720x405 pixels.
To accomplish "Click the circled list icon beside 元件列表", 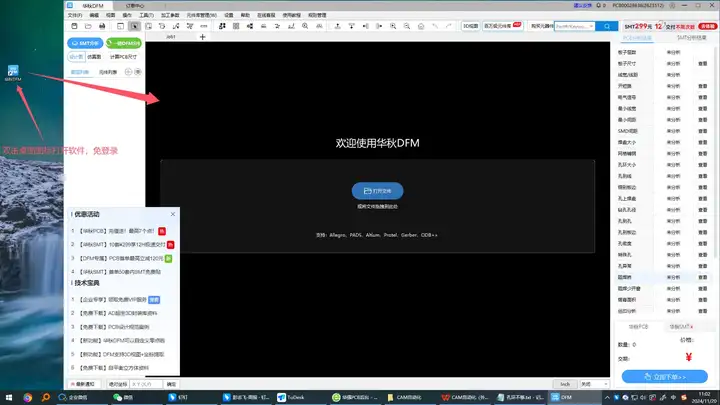I will pos(138,72).
